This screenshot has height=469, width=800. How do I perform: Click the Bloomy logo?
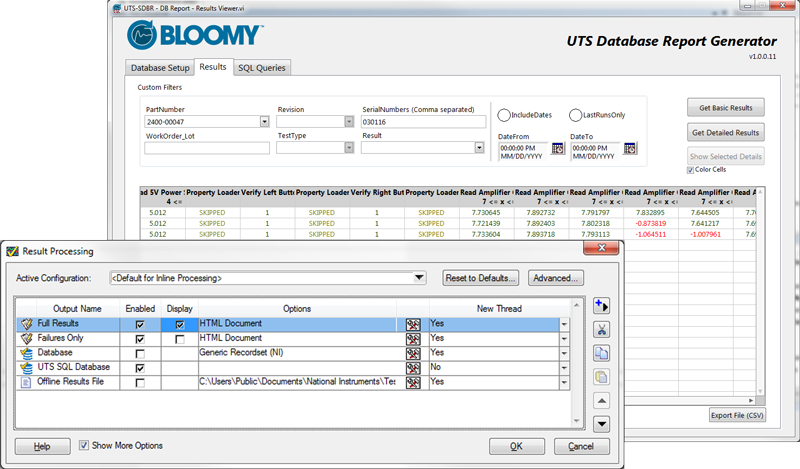pos(194,35)
